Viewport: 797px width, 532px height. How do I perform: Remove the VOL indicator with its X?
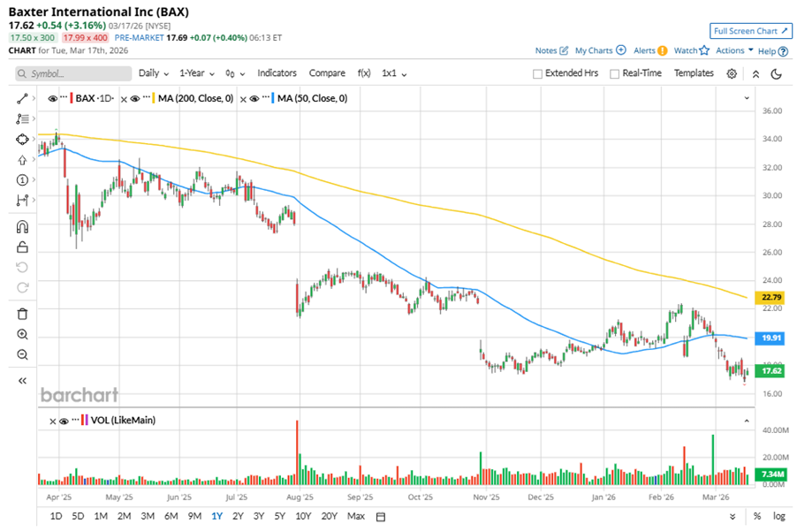[x=52, y=422]
